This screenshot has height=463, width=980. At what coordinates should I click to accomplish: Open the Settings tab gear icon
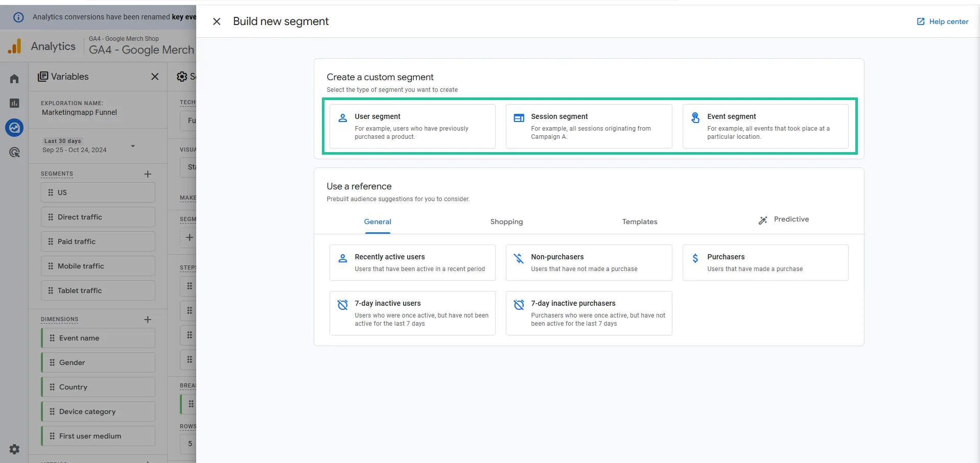pyautogui.click(x=182, y=77)
